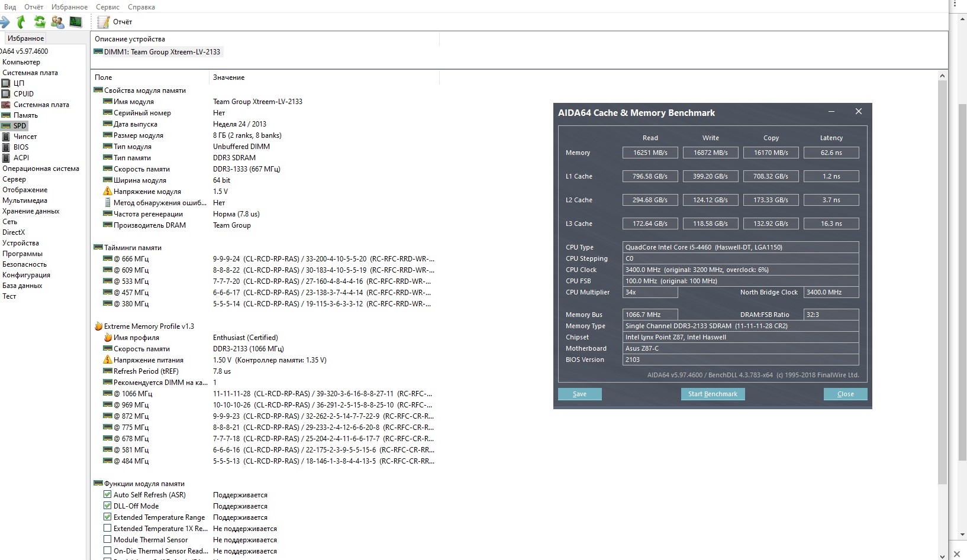Open the monitor diagnostics toolbar icon
This screenshot has width=967, height=560.
(76, 22)
